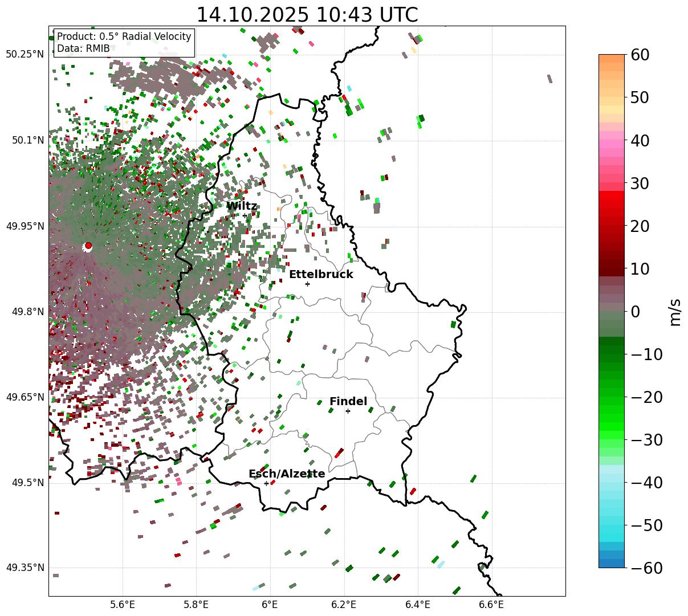Click the Data: RMIB text
The image size is (688, 616).
click(83, 49)
